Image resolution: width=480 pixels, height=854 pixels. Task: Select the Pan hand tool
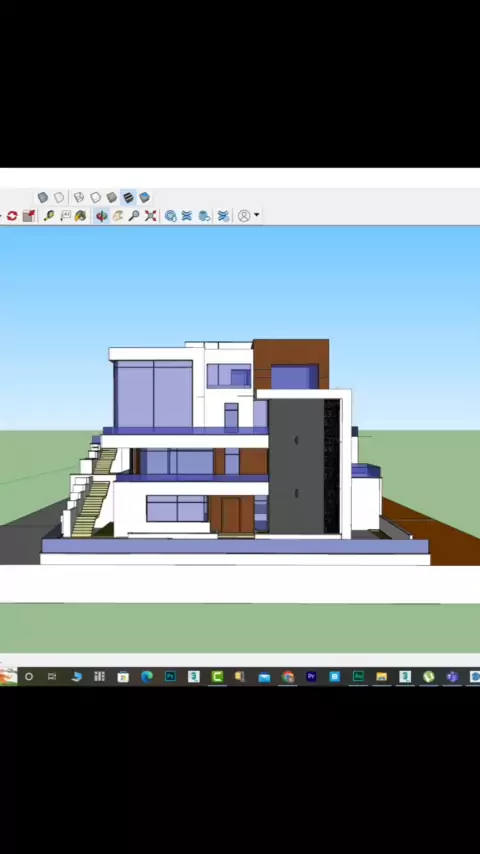click(118, 216)
